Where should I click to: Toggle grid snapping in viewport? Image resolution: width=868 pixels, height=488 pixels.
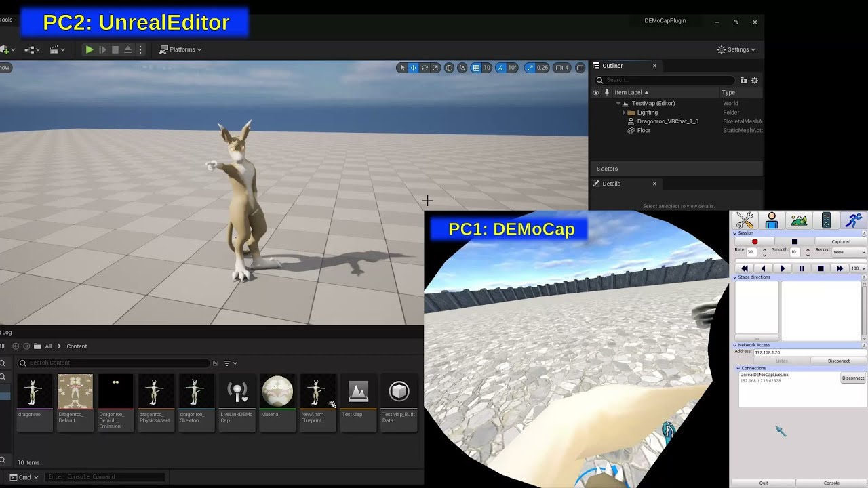pos(476,68)
